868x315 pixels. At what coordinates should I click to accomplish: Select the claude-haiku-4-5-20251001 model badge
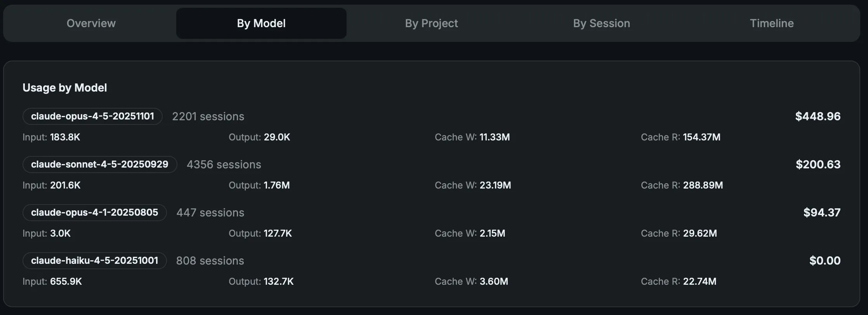click(95, 261)
